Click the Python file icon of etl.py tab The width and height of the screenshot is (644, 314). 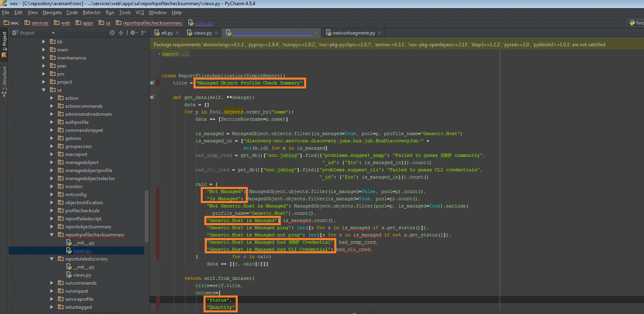point(157,33)
